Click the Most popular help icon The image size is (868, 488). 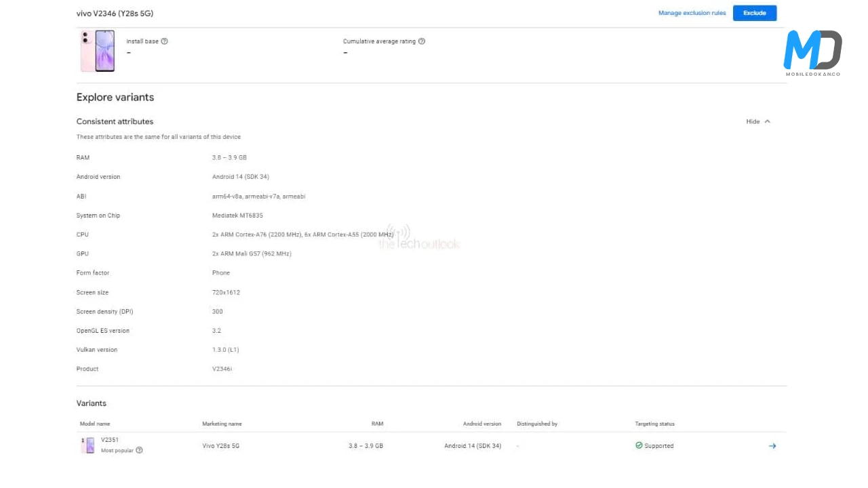click(139, 450)
